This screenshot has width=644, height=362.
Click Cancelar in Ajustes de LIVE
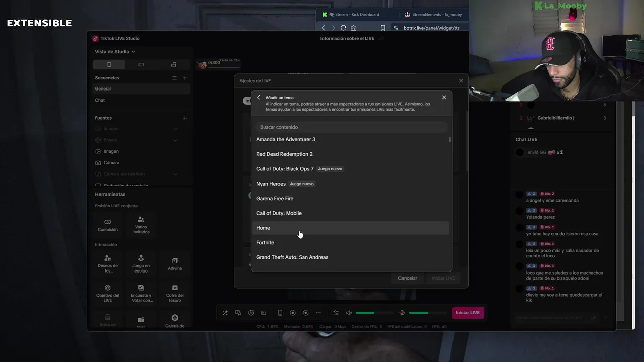[408, 278]
